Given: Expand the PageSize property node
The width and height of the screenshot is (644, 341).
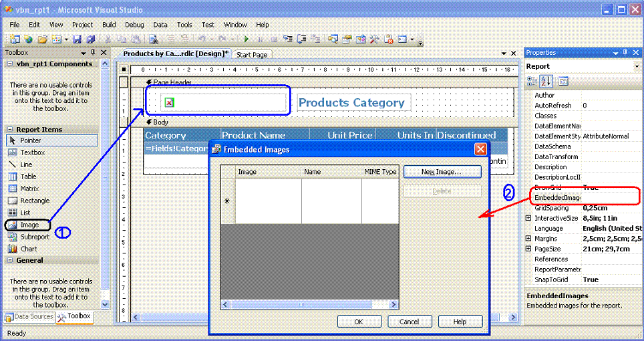Looking at the screenshot, I should 529,249.
